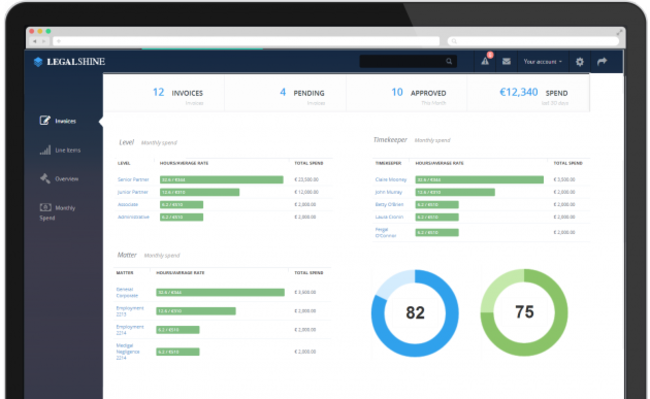Click the LegalShine logo icon
The image size is (650, 399).
[38, 62]
